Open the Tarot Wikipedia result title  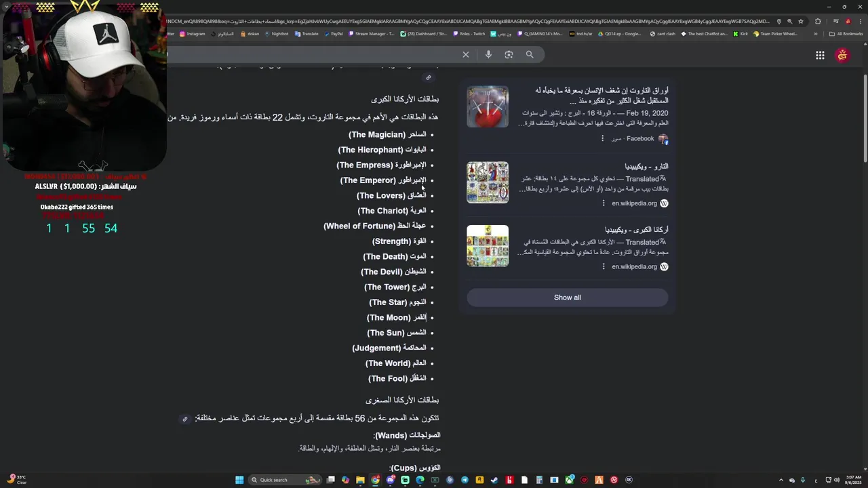point(646,166)
